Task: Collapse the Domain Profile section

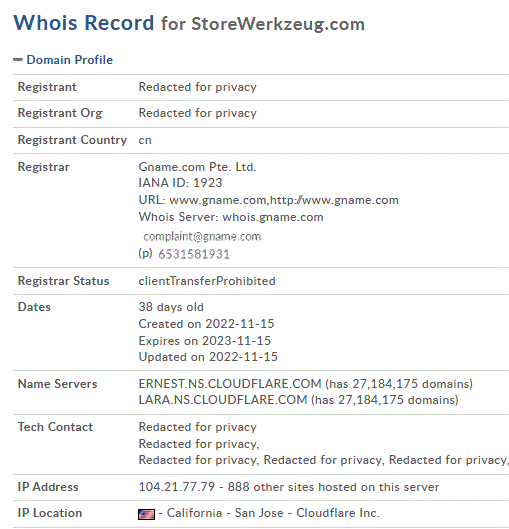Action: [18, 60]
